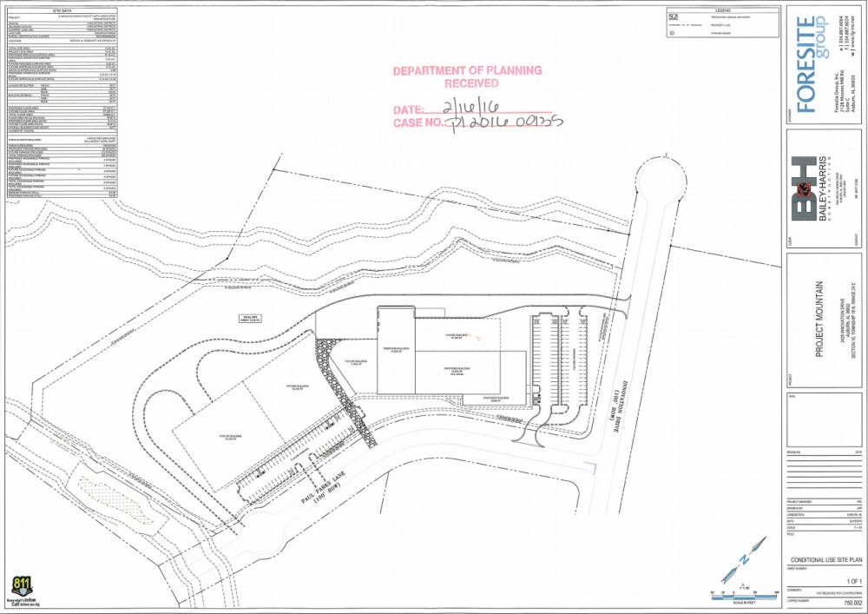Click the SITE DATA table header
Image resolution: width=868 pixels, height=614 pixels.
[x=61, y=11]
